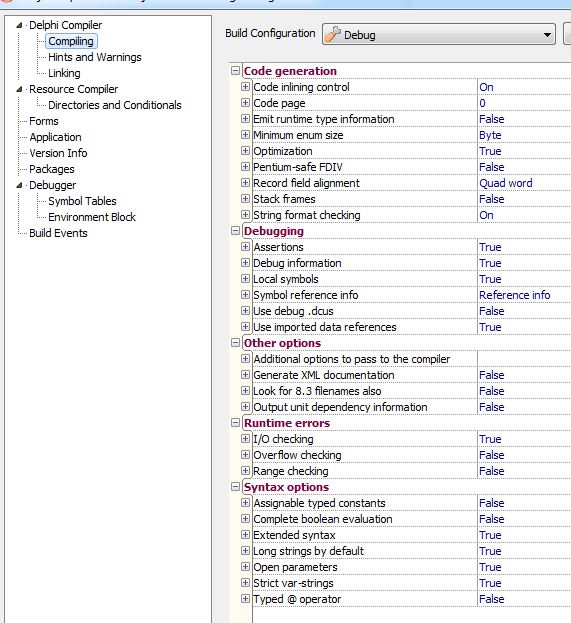571x623 pixels.
Task: Click the Assertions value True
Action: pos(490,247)
